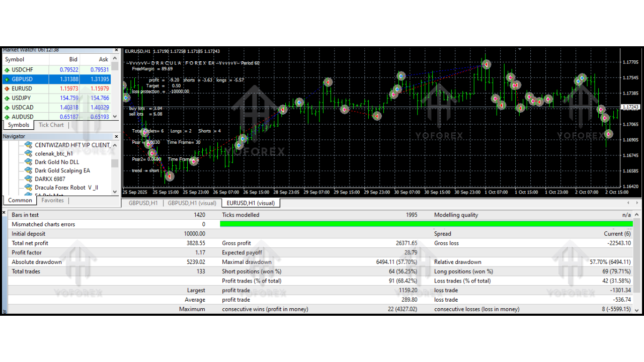
Task: Select the DARKX 6987 expert advisor icon
Action: tap(28, 179)
